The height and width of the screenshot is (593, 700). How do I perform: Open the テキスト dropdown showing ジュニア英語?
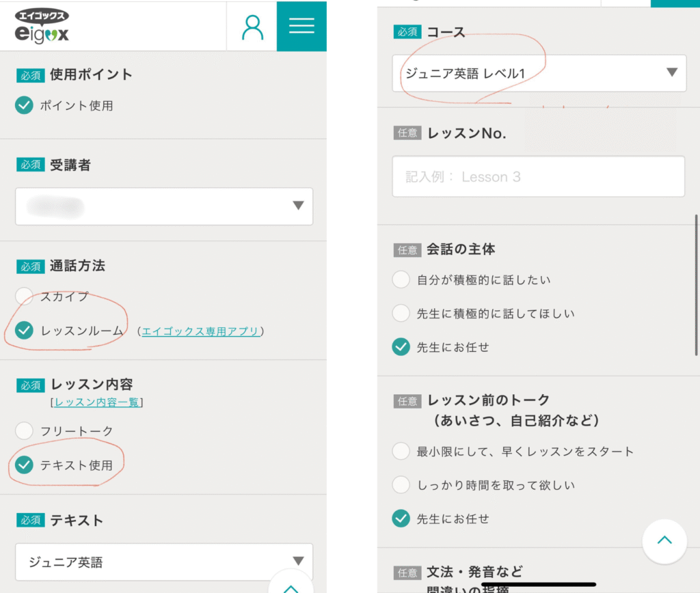point(164,562)
